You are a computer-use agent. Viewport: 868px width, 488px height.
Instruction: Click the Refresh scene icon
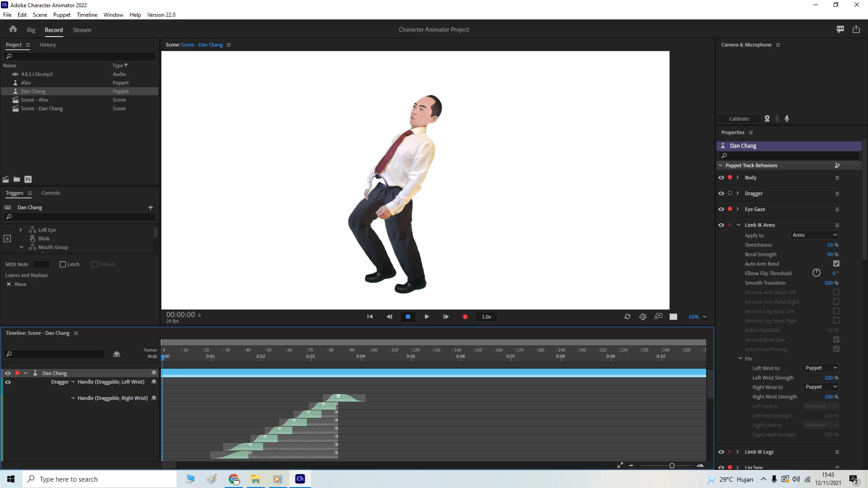click(x=627, y=317)
